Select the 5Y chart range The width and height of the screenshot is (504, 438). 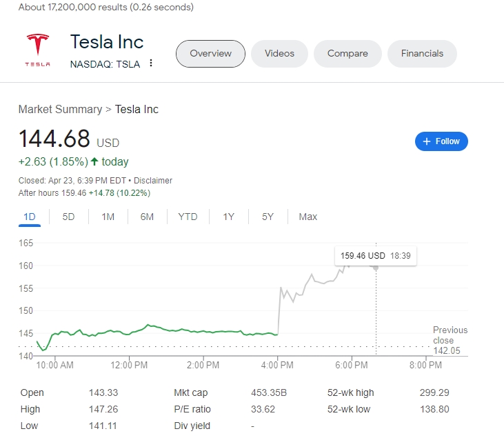[x=268, y=217]
